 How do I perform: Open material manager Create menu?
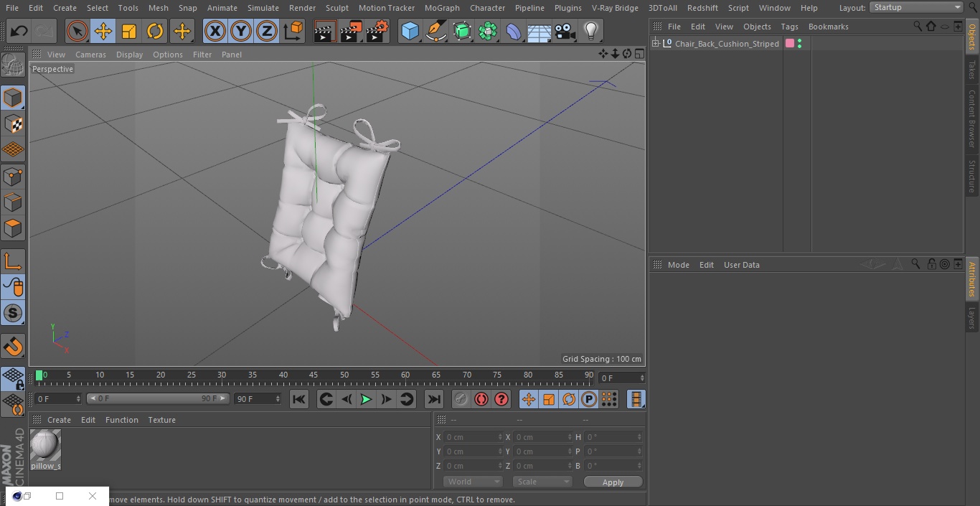pyautogui.click(x=59, y=420)
